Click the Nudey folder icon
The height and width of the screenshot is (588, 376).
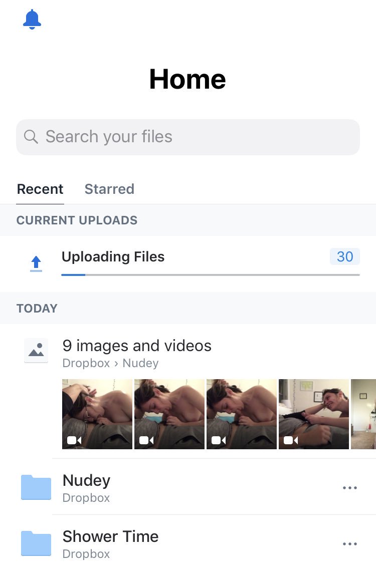36,487
